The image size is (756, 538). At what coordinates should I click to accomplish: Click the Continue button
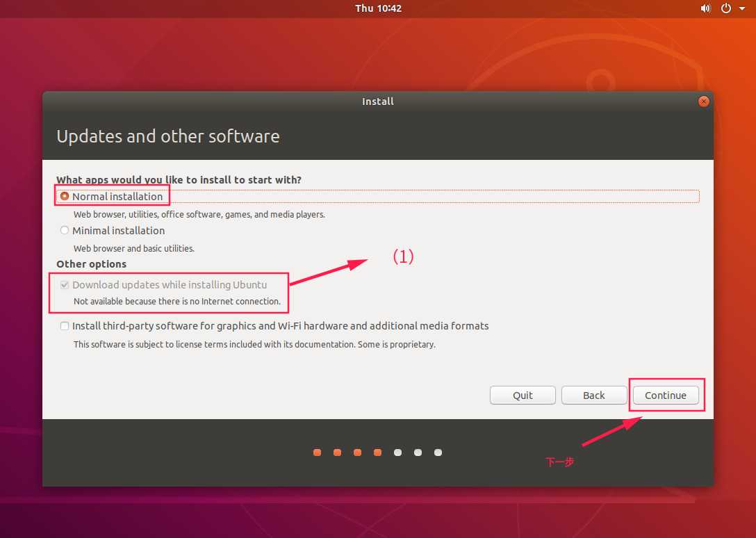(666, 396)
